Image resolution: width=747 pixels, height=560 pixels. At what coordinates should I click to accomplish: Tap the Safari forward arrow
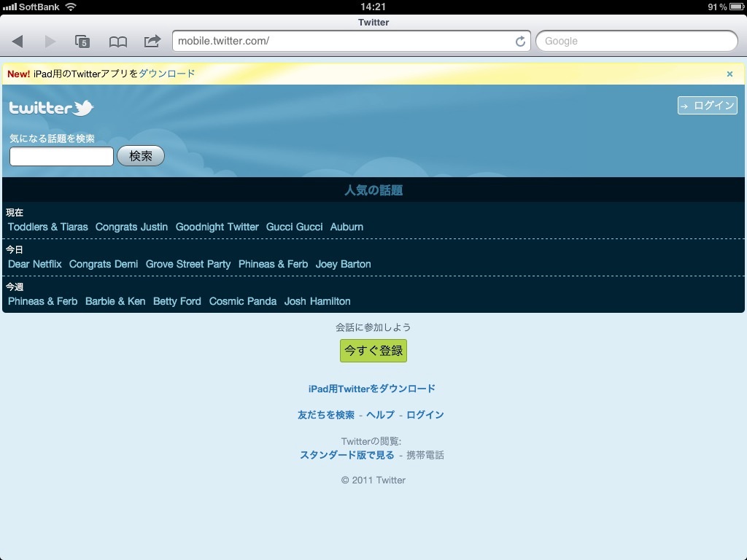pyautogui.click(x=50, y=41)
